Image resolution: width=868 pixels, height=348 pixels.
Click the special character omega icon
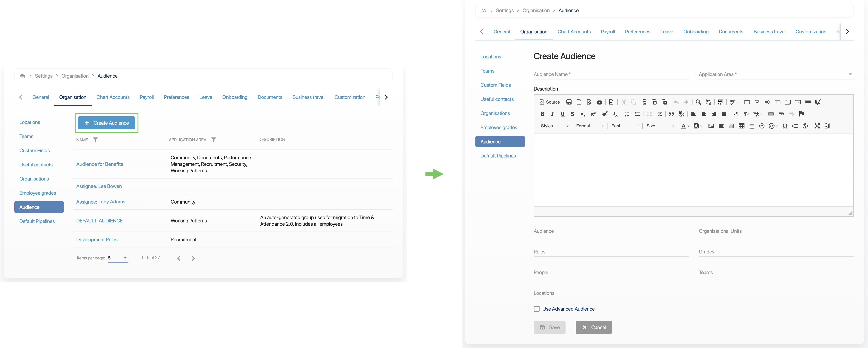pos(785,126)
